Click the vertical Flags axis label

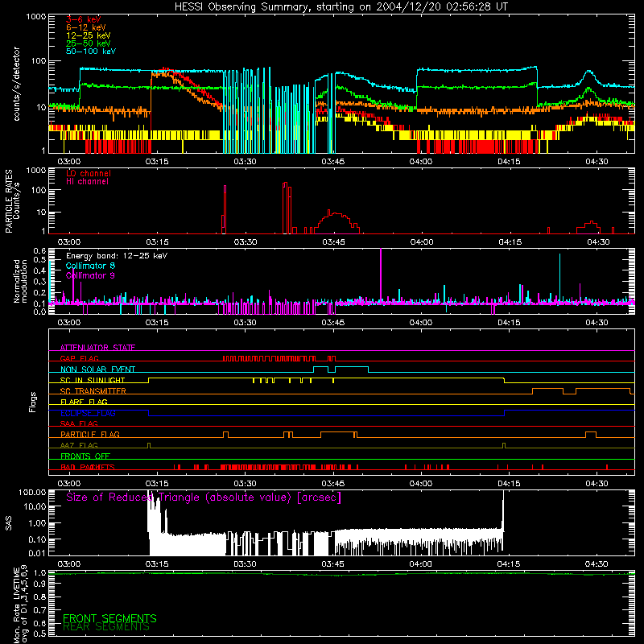(32, 402)
